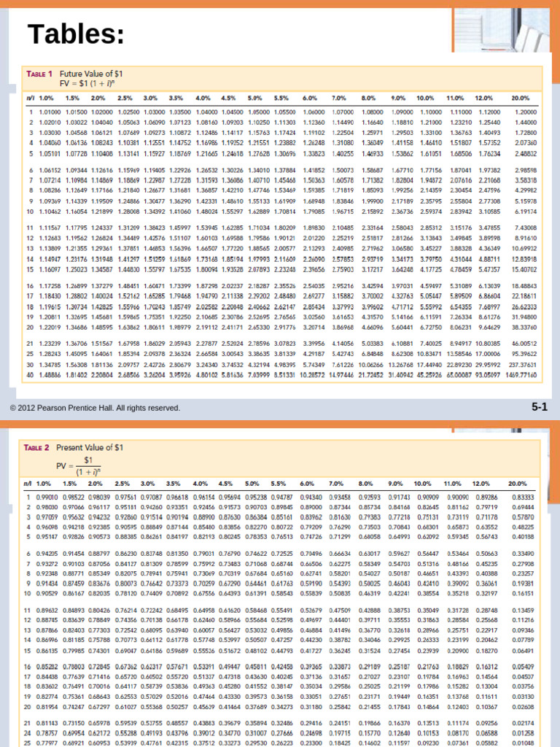Screen dimensions: 560x747
Task: Click cell value "1.01000" in Table 1
Action: [x=50, y=112]
